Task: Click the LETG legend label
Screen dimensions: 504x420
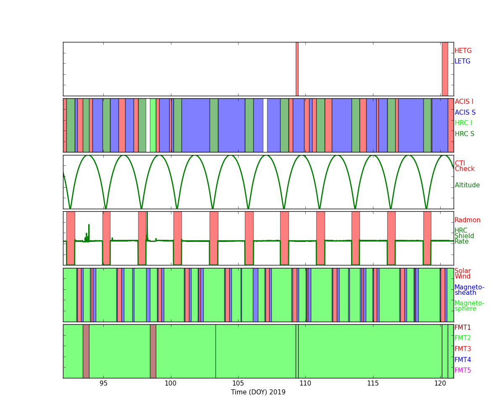Action: click(462, 61)
